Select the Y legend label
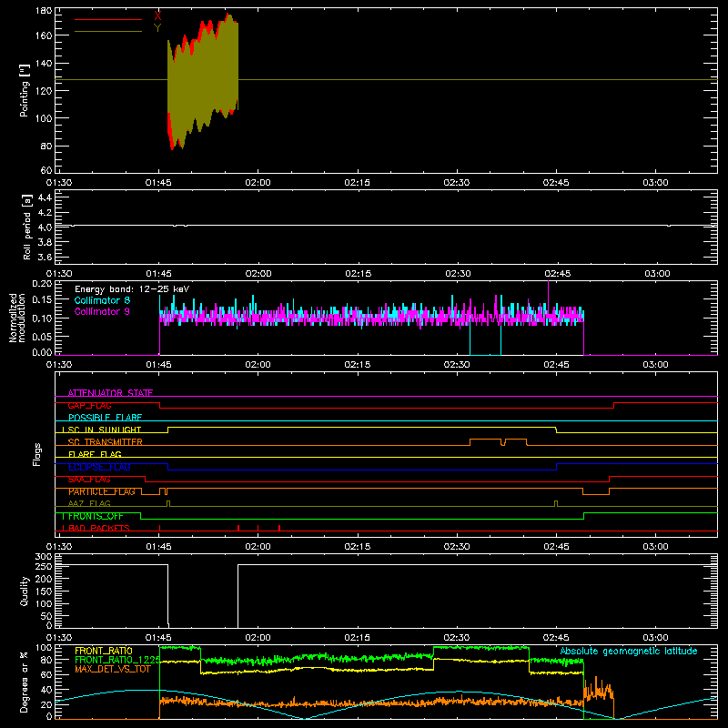Image resolution: width=728 pixels, height=728 pixels. pyautogui.click(x=157, y=28)
